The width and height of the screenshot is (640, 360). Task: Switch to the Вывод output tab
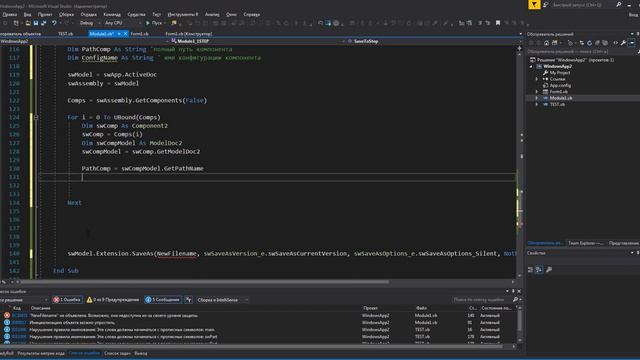point(141,353)
